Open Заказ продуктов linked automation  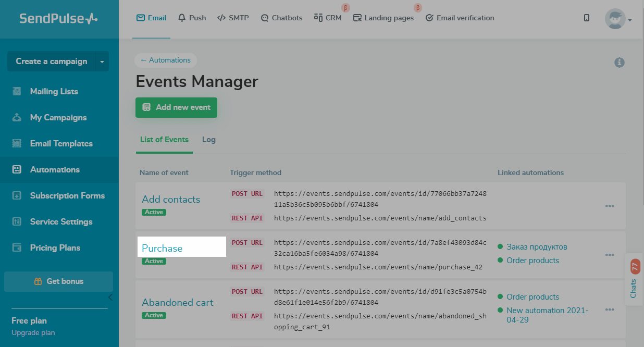tap(537, 247)
